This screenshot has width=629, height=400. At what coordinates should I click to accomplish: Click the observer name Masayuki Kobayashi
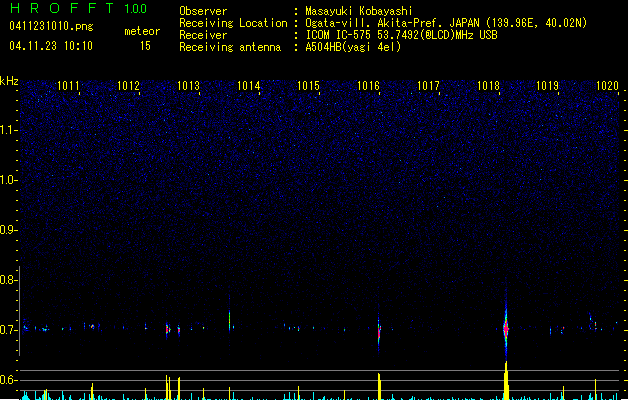[359, 11]
